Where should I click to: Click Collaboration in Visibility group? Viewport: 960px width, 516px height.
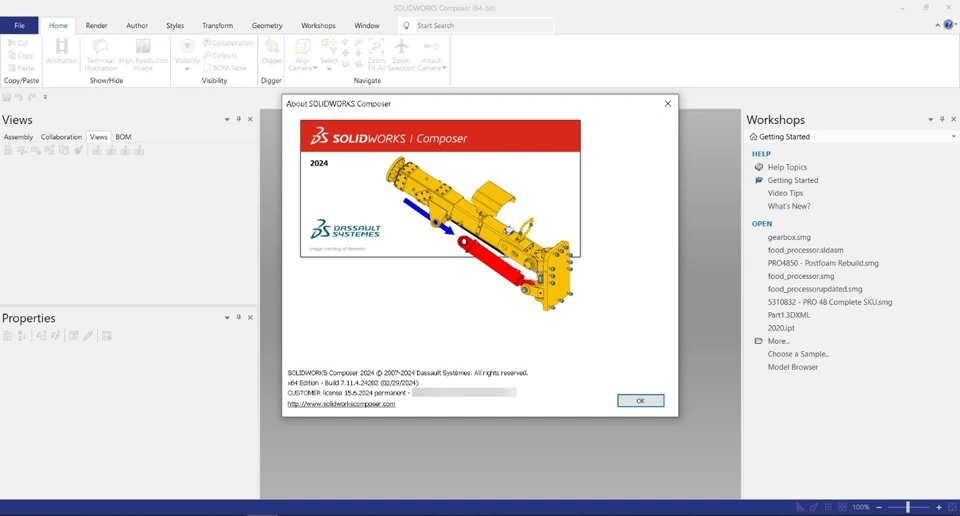point(228,43)
